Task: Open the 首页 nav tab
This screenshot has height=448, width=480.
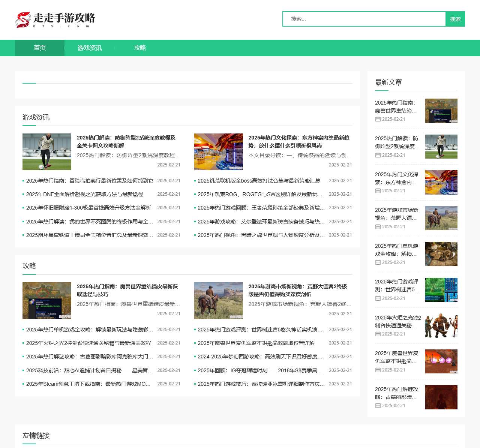Action: pos(40,48)
